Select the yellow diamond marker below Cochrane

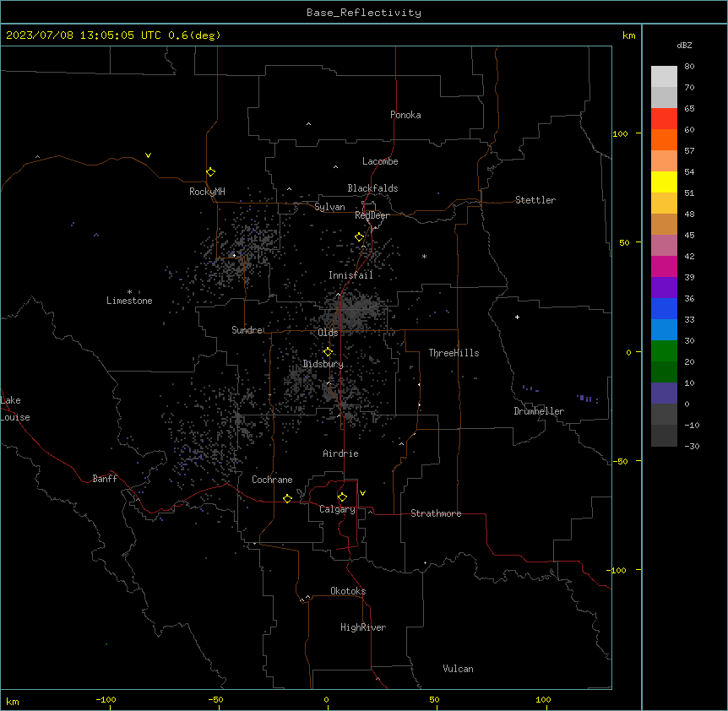click(287, 498)
